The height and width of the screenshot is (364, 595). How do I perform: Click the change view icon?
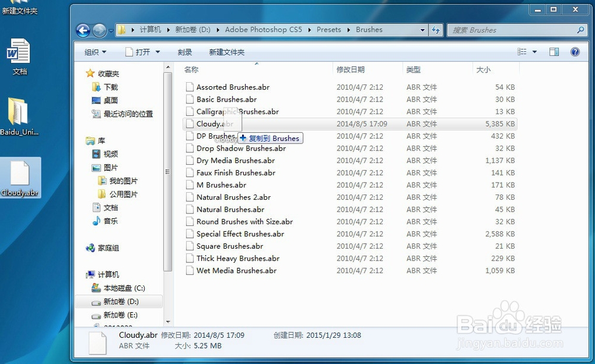point(522,52)
